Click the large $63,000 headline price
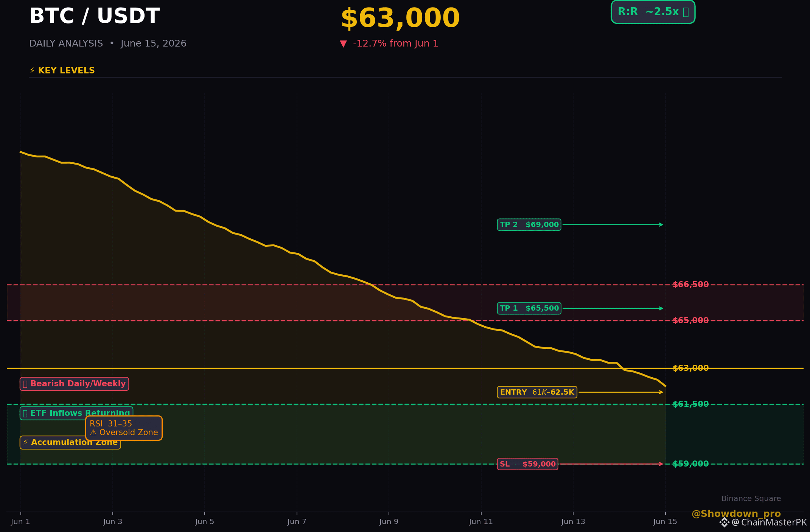 [x=400, y=18]
